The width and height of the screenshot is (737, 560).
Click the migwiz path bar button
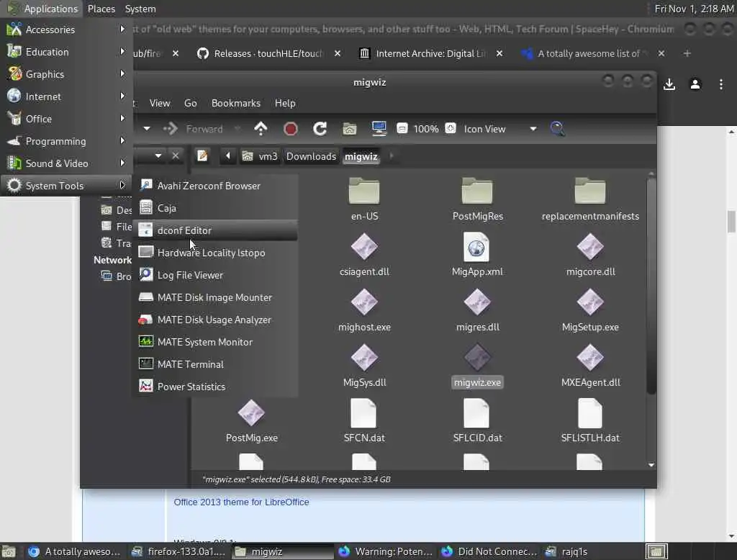click(361, 156)
